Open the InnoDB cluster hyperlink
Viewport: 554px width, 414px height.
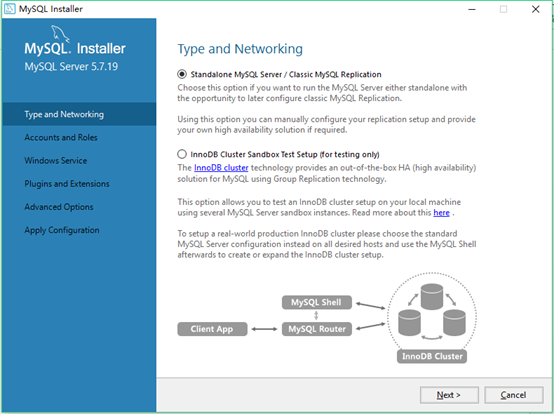(221, 167)
